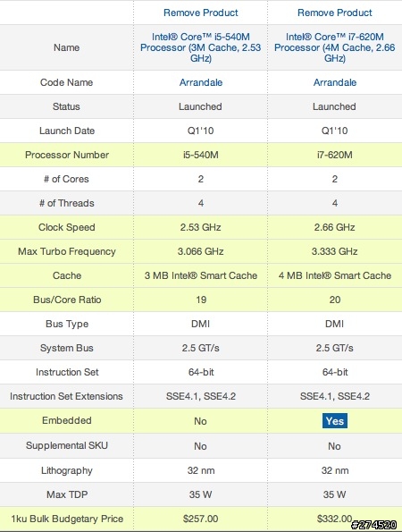Open Intel Core i5-540M Processor link

(201, 47)
